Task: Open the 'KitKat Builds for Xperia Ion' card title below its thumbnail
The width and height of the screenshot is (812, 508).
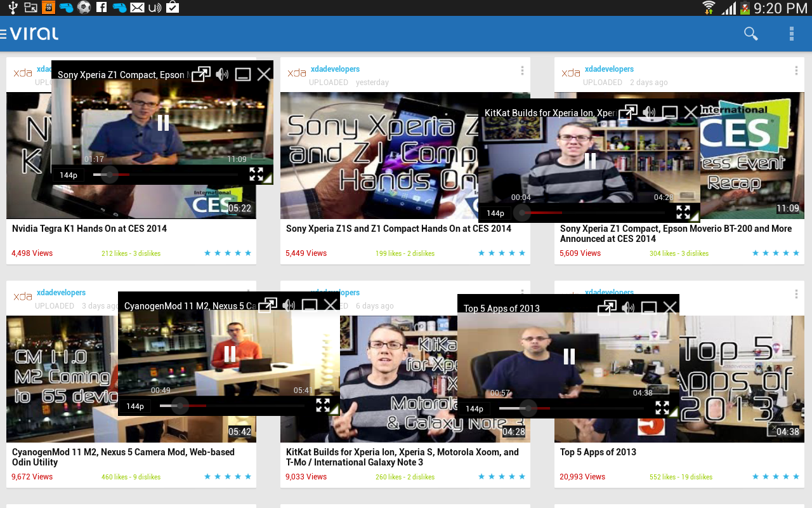Action: (402, 457)
